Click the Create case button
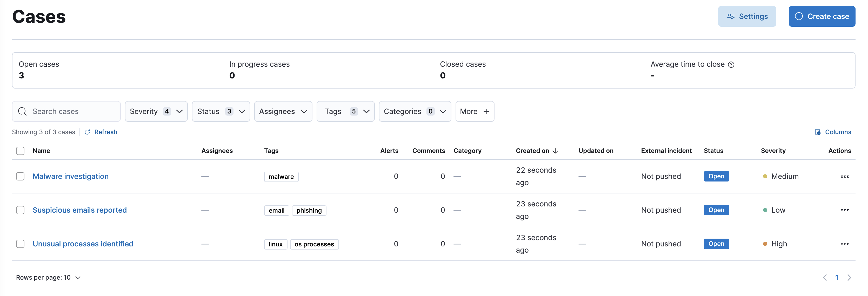Image resolution: width=868 pixels, height=296 pixels. [x=822, y=17]
